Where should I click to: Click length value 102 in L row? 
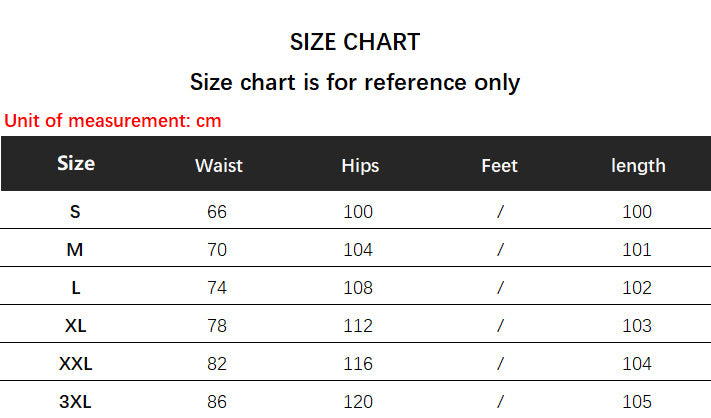click(x=637, y=288)
